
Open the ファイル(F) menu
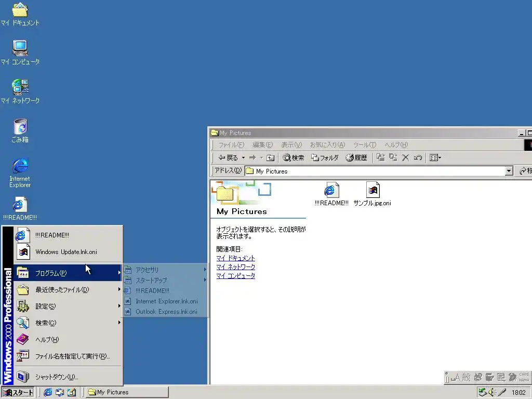[231, 145]
